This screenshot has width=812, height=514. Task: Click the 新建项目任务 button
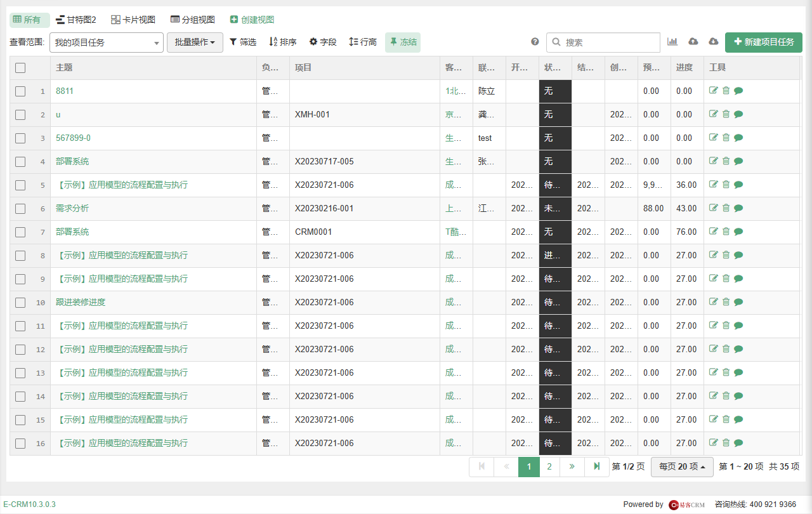click(764, 42)
